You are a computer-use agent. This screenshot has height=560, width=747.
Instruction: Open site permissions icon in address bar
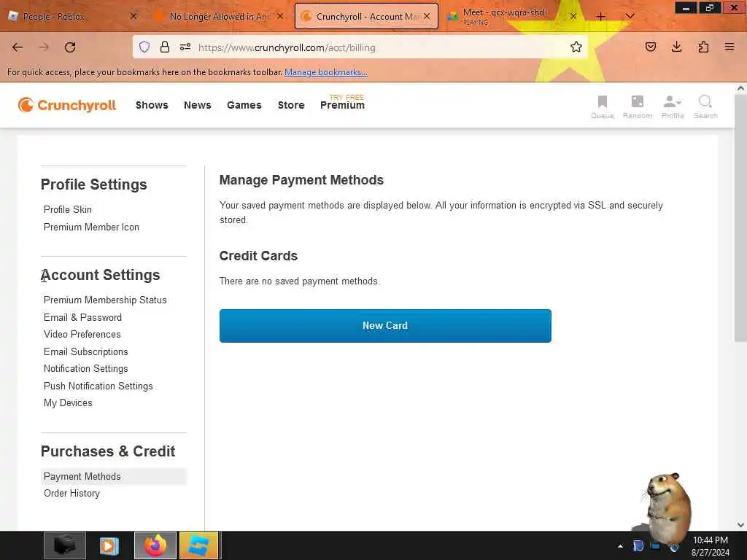pyautogui.click(x=185, y=47)
